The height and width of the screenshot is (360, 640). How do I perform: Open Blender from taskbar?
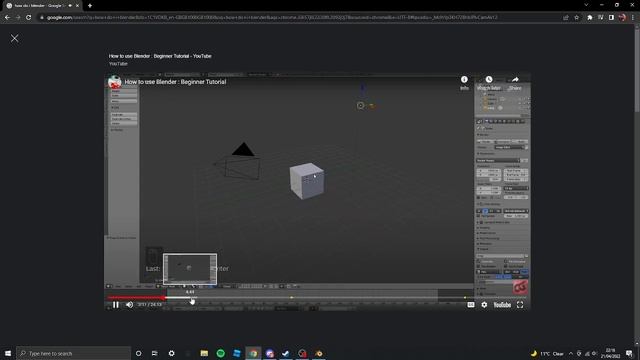pyautogui.click(x=319, y=353)
